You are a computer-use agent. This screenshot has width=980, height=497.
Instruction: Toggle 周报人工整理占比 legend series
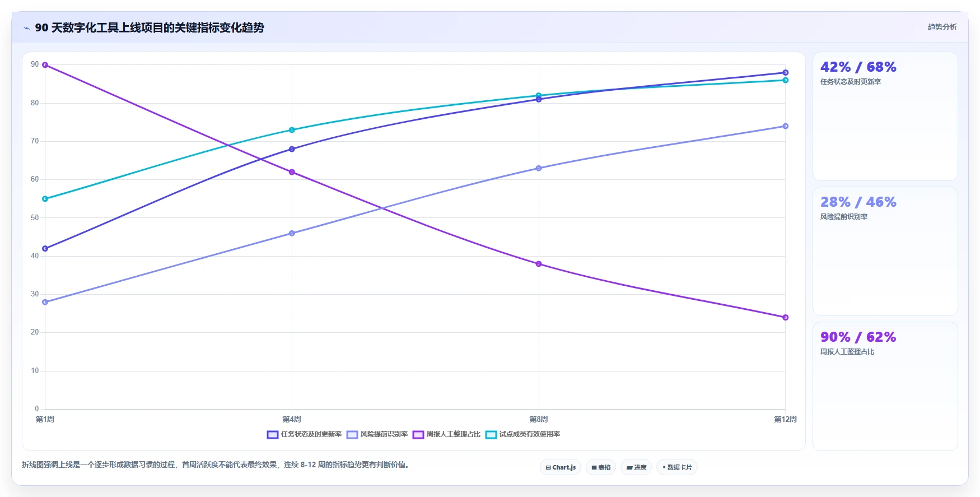(446, 434)
